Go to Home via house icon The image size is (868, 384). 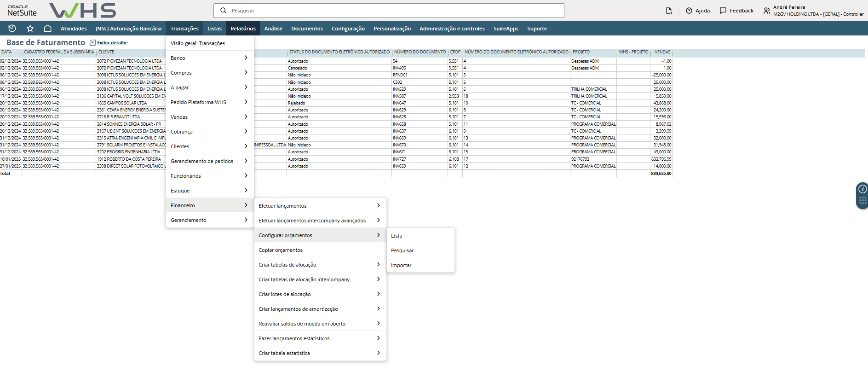pos(47,29)
